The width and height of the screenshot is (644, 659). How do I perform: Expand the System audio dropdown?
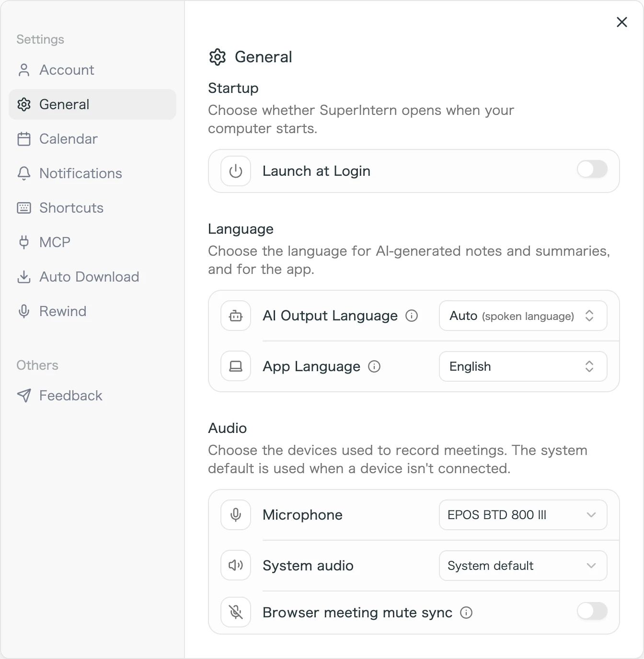pos(523,566)
